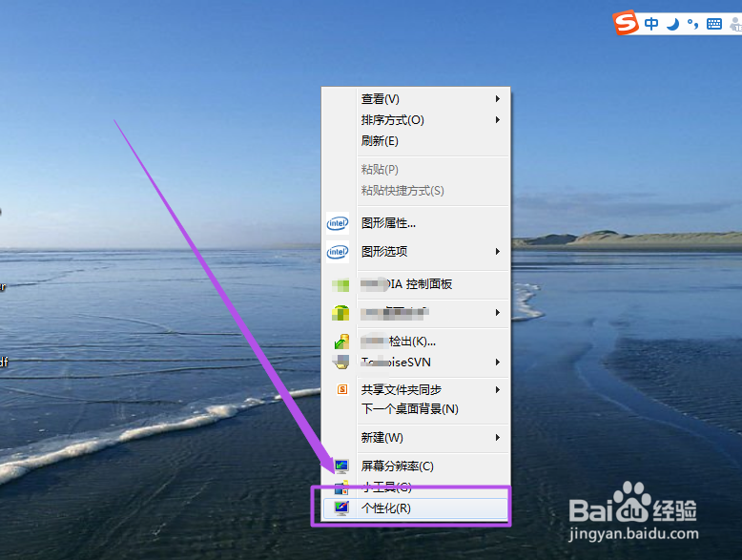Expand arrow next to 共享文件夹同步
742x560 pixels.
coord(497,389)
